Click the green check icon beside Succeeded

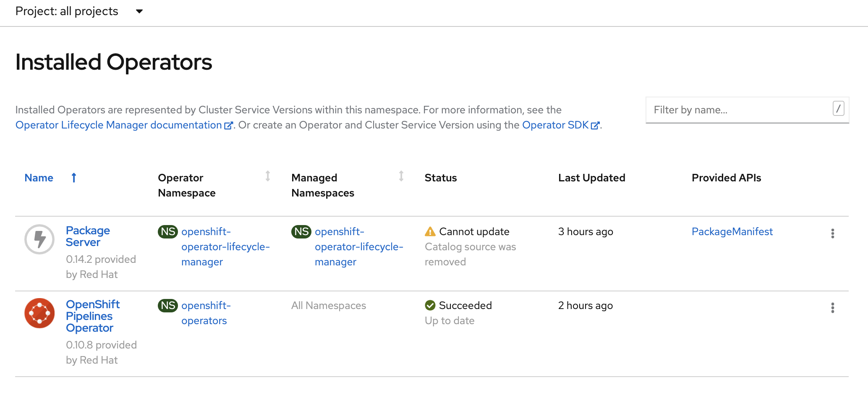tap(430, 305)
